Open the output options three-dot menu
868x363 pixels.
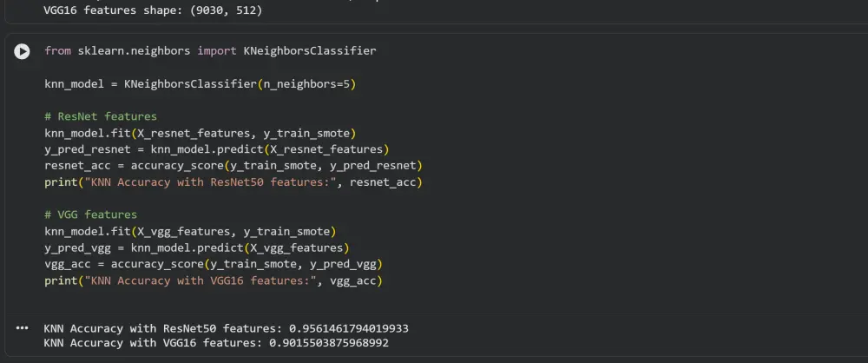tap(22, 328)
